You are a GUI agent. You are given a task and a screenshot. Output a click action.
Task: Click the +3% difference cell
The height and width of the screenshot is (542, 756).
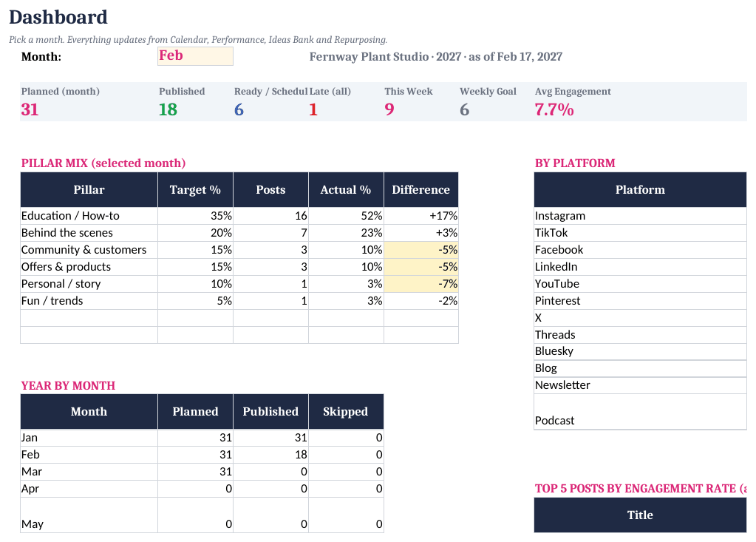coord(421,233)
